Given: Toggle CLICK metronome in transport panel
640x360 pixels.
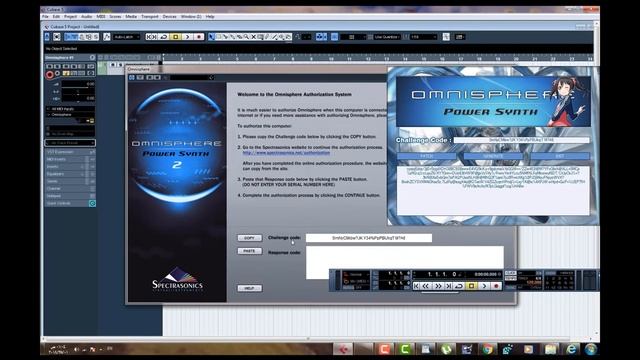Looking at the screenshot, I should click(510, 273).
